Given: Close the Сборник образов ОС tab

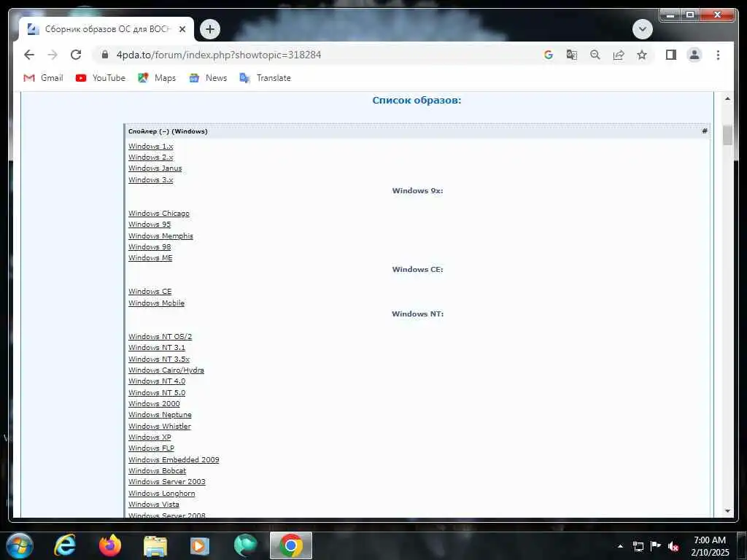Looking at the screenshot, I should tap(182, 29).
